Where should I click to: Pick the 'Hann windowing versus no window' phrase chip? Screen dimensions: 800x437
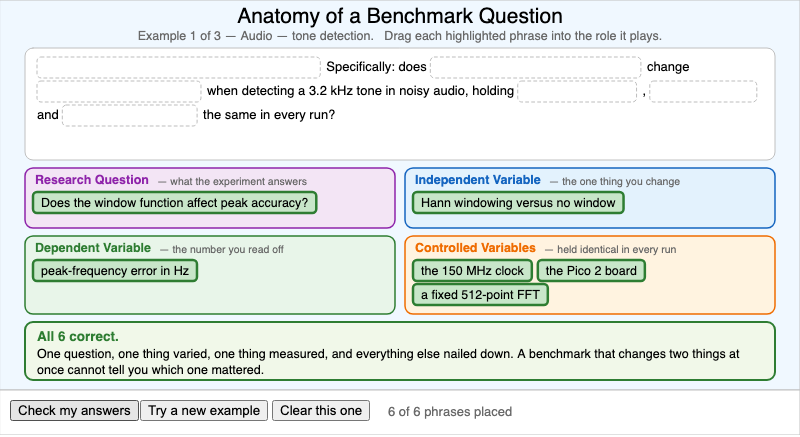pos(518,203)
